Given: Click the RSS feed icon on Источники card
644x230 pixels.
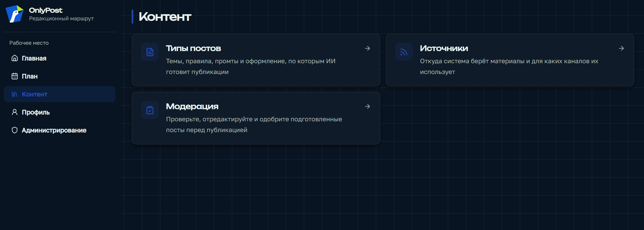Looking at the screenshot, I should (x=404, y=52).
